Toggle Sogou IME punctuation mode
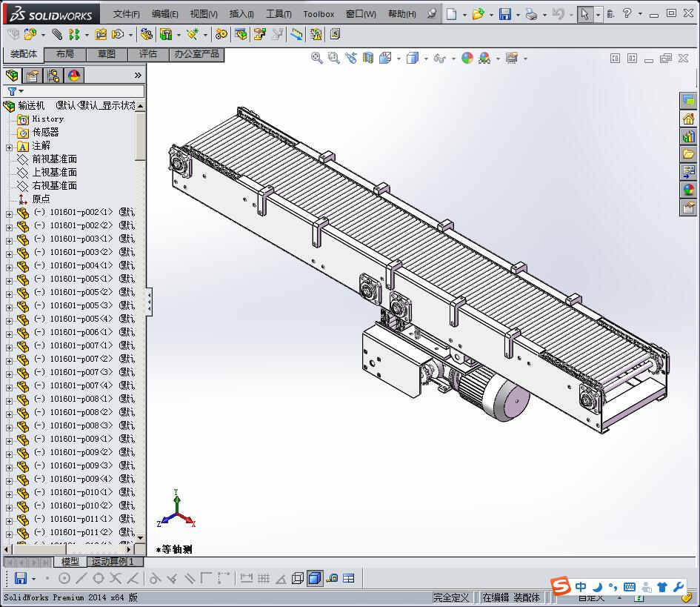 pos(613,587)
